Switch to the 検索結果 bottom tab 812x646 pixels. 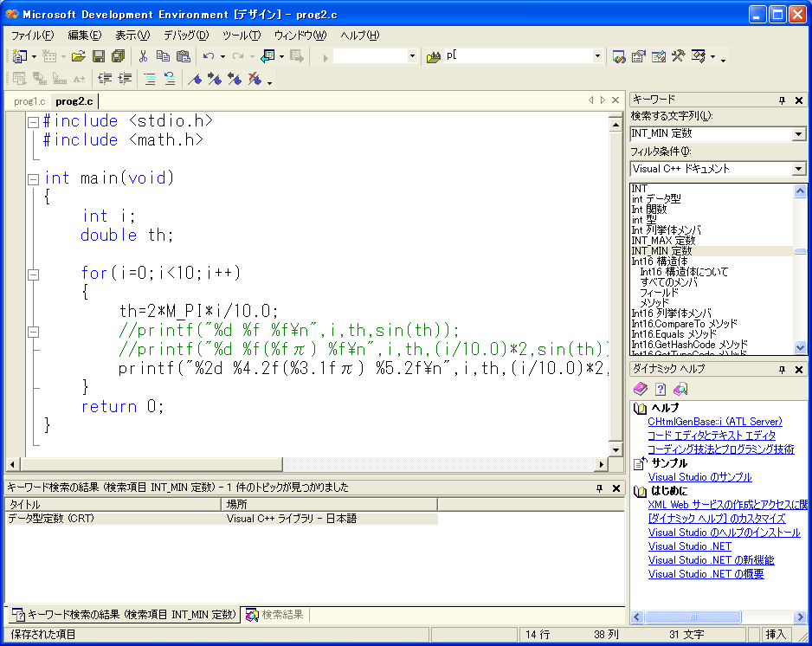pos(276,615)
